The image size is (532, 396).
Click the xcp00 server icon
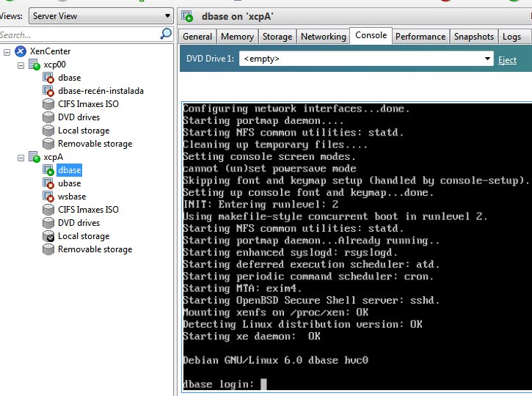coord(34,65)
